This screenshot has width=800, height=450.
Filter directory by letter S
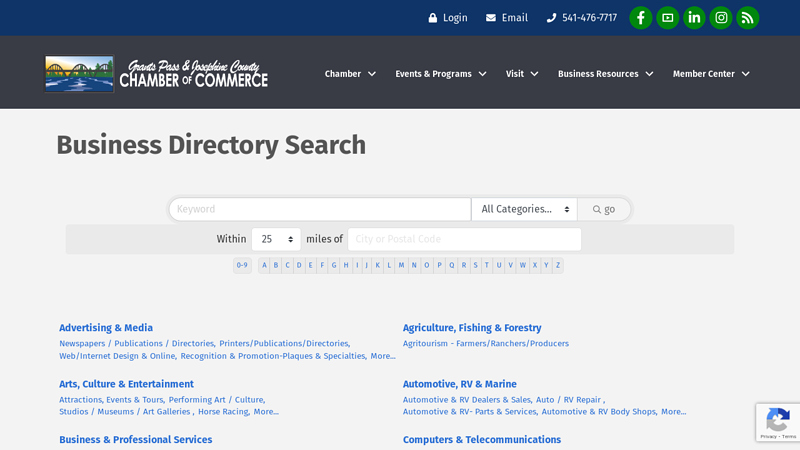[476, 265]
